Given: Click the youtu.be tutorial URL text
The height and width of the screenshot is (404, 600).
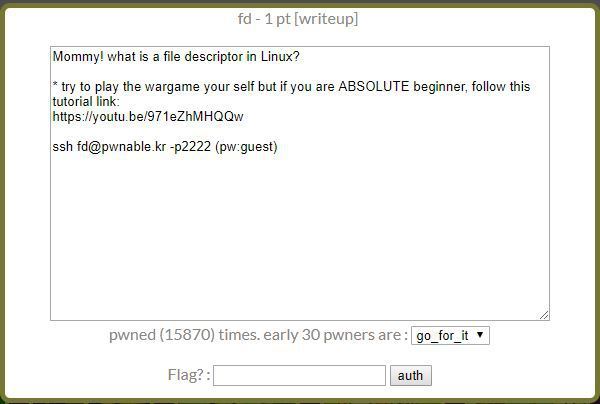Looking at the screenshot, I should tap(148, 117).
